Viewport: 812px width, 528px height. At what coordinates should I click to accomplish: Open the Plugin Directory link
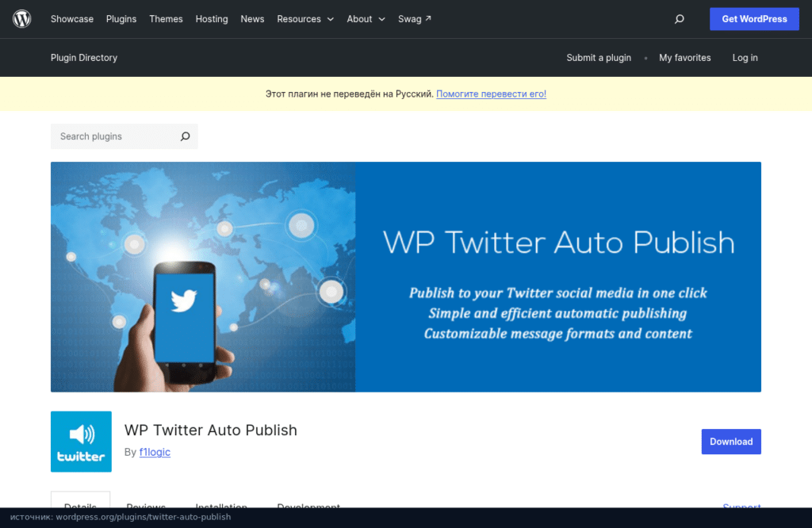(x=84, y=58)
